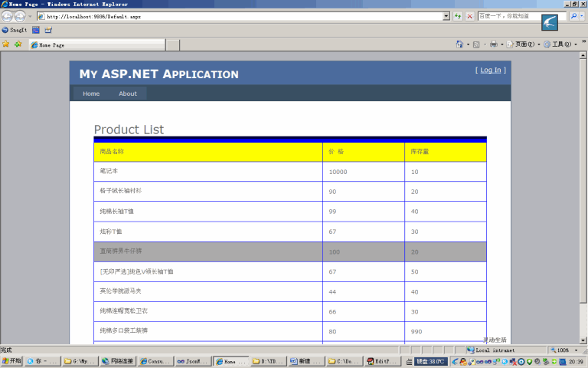Click the 开始 Start button
This screenshot has width=588, height=368.
tap(11, 360)
